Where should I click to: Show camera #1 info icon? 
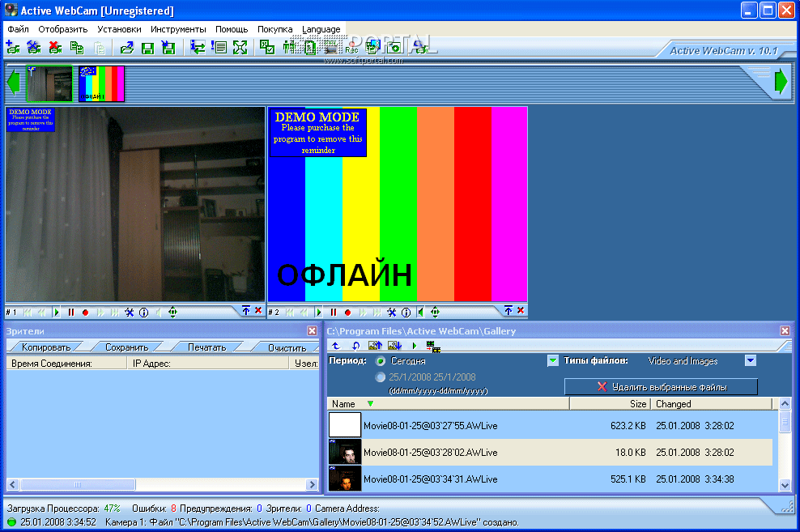(144, 313)
